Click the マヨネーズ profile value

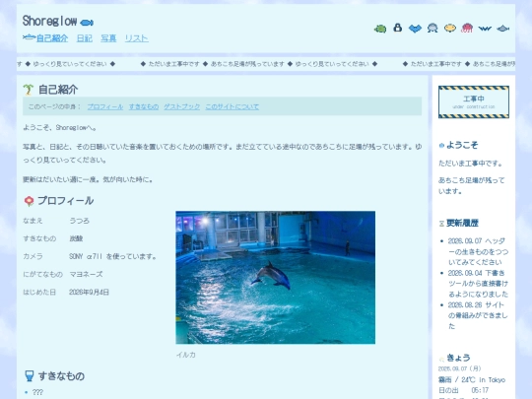(86, 274)
